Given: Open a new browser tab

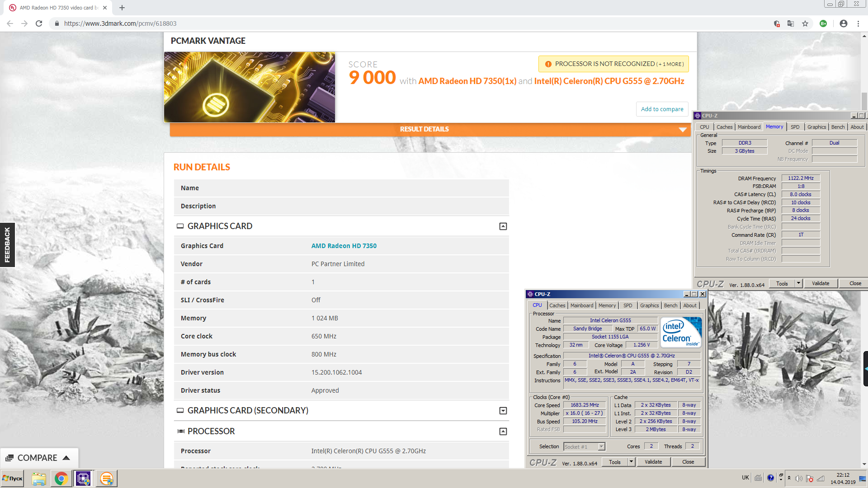Looking at the screenshot, I should (x=122, y=8).
